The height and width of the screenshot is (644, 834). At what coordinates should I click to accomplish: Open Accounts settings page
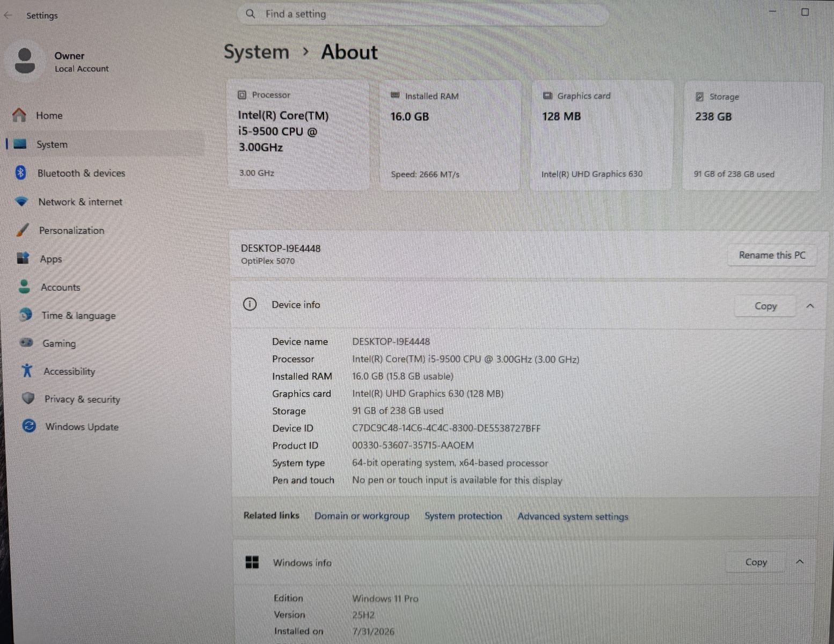108,287
